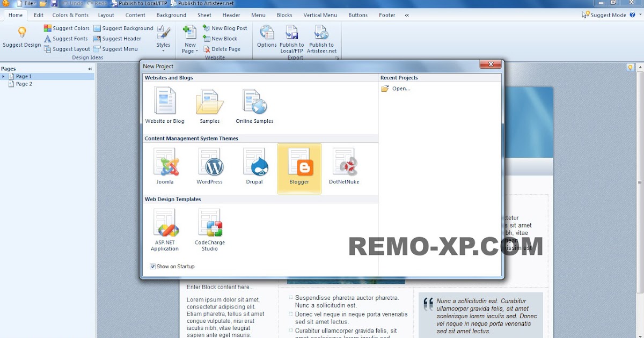Switch to the Edit ribbon tab
This screenshot has height=338, width=644.
click(39, 15)
